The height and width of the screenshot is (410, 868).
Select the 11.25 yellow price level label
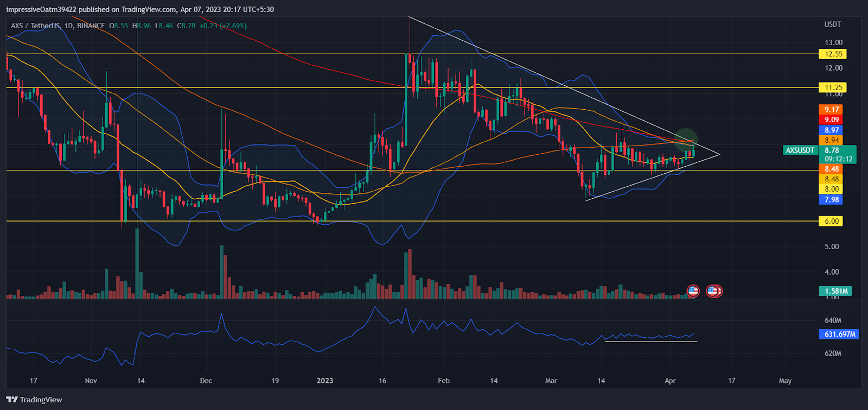click(833, 87)
